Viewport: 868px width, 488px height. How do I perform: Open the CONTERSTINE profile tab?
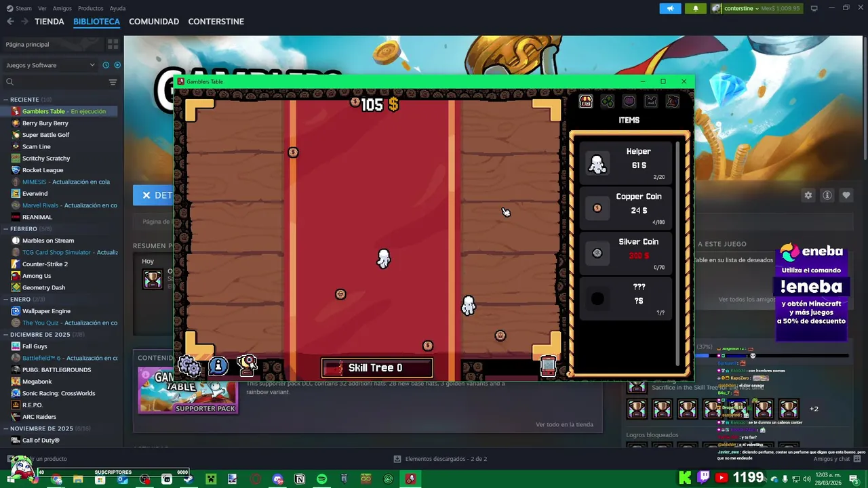point(216,22)
